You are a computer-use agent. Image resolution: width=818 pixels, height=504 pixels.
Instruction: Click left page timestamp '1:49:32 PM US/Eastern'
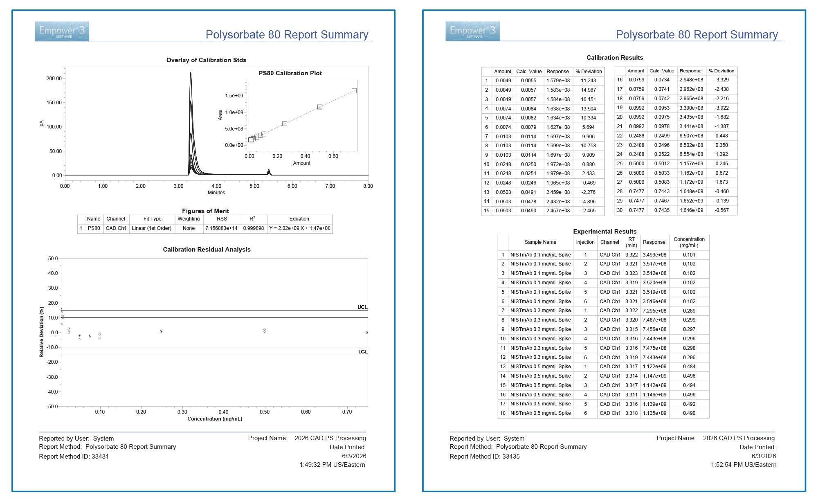pos(333,465)
